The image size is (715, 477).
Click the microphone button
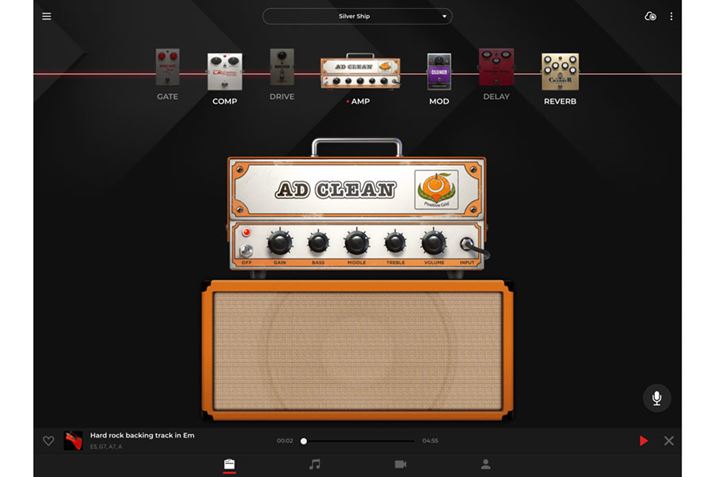pos(656,398)
